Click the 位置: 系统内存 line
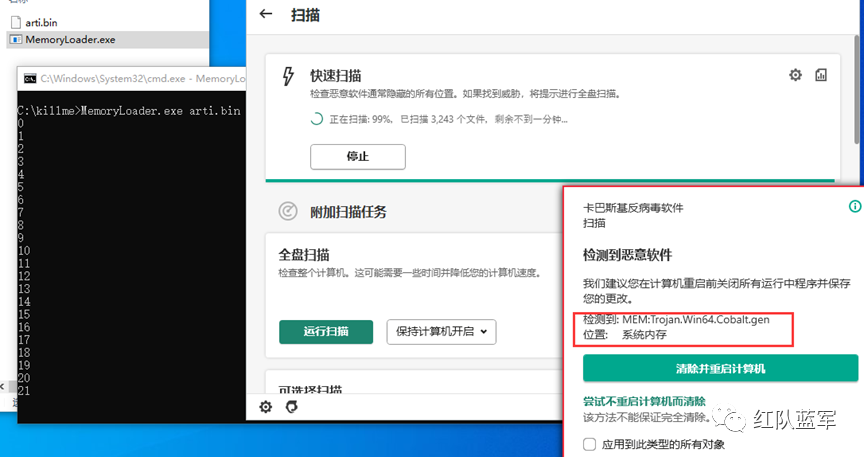Screen dimensions: 864x457 625,335
